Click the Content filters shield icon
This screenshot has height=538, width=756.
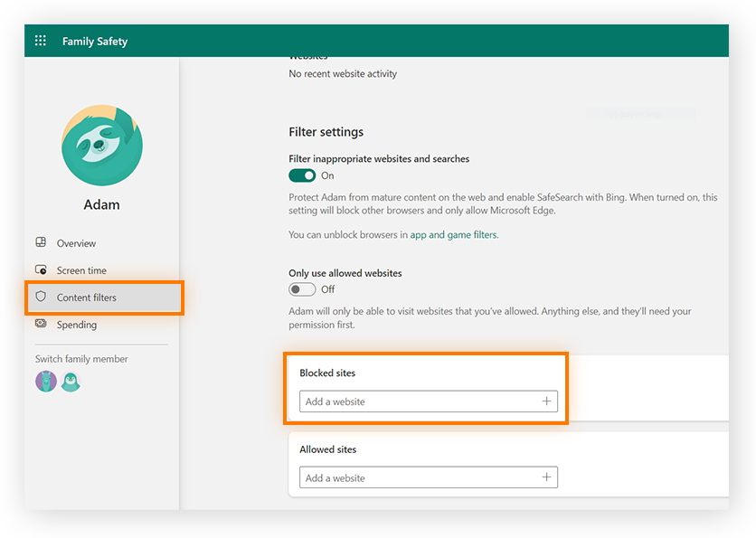click(41, 297)
